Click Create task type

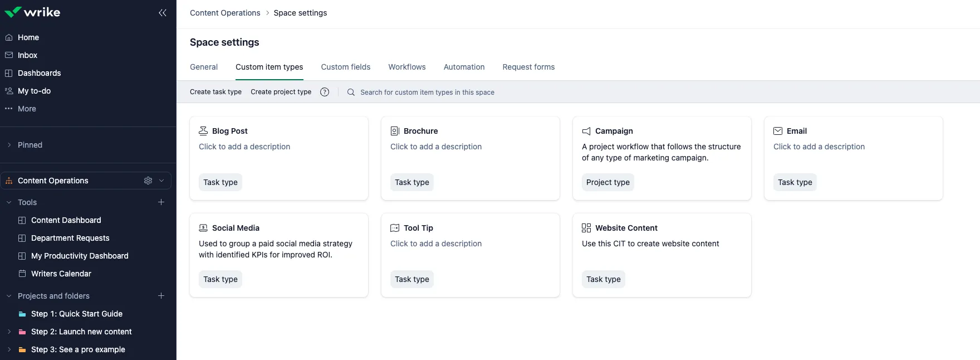pos(215,92)
